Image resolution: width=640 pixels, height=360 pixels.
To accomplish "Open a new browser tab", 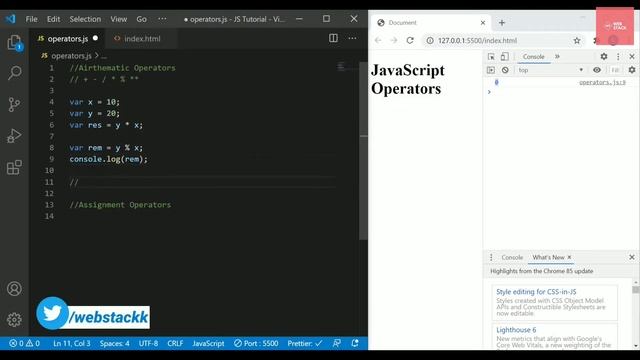I will (502, 23).
